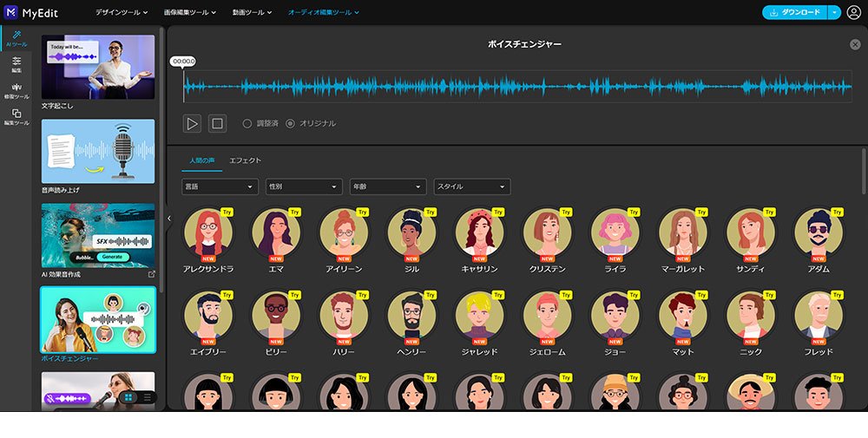Click the user account avatar icon
The image size is (868, 438).
tap(853, 12)
